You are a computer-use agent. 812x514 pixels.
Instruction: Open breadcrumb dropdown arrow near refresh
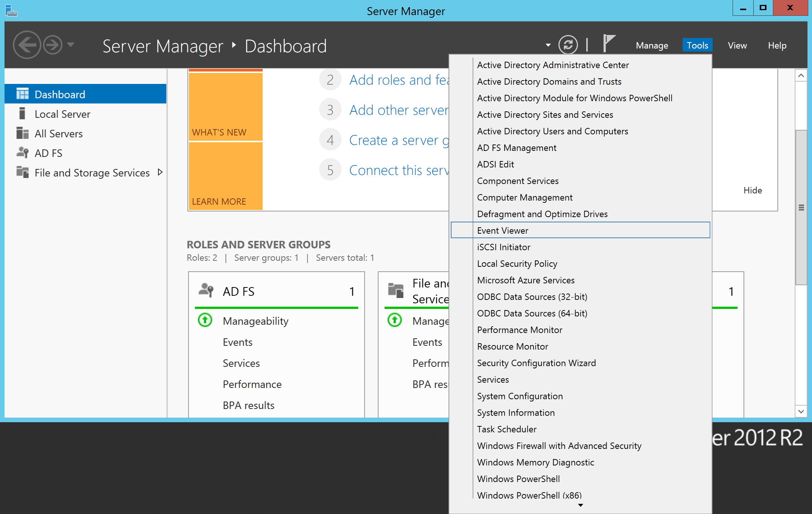click(x=548, y=45)
